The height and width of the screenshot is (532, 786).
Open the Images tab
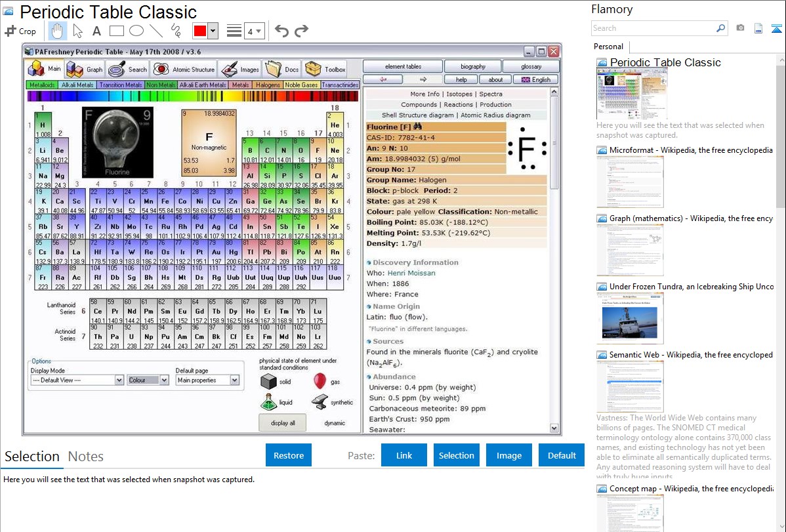click(241, 70)
